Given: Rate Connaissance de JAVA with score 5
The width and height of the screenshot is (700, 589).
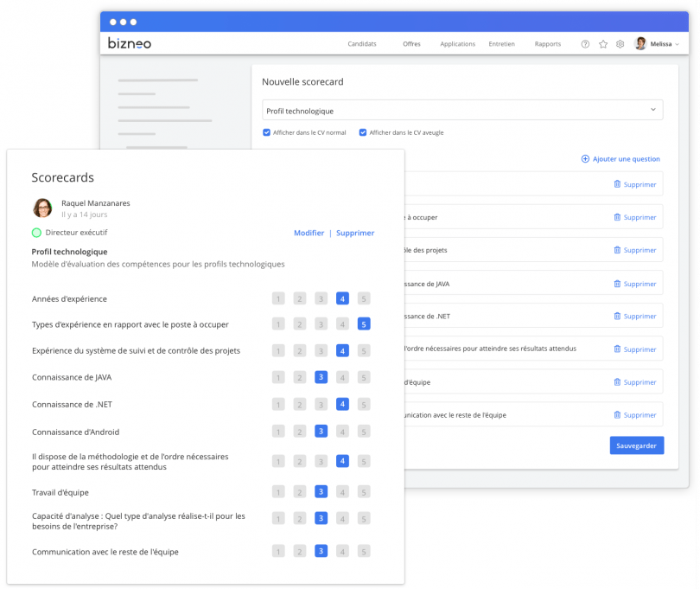Looking at the screenshot, I should pyautogui.click(x=363, y=377).
